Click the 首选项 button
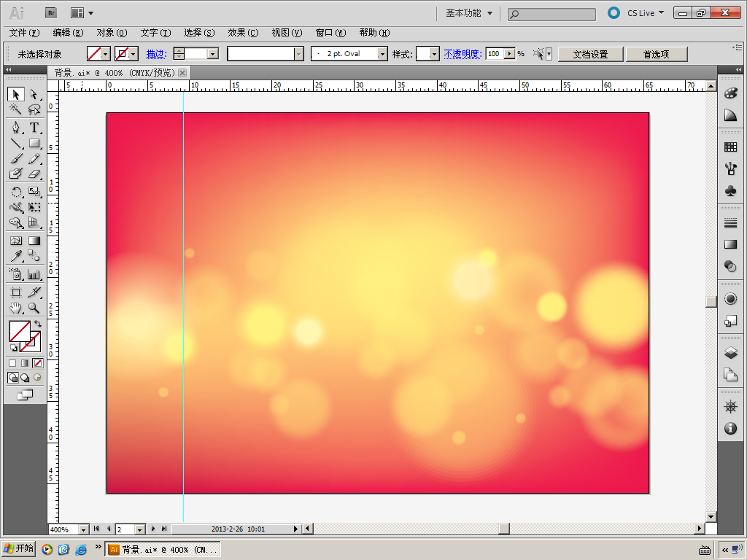Image resolution: width=747 pixels, height=560 pixels. point(656,54)
